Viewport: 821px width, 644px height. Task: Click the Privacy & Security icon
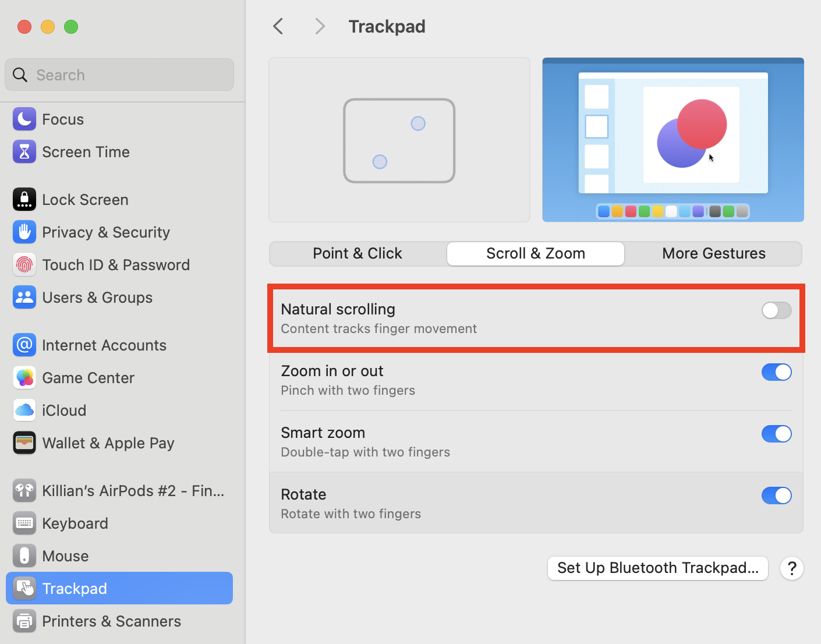(x=24, y=232)
